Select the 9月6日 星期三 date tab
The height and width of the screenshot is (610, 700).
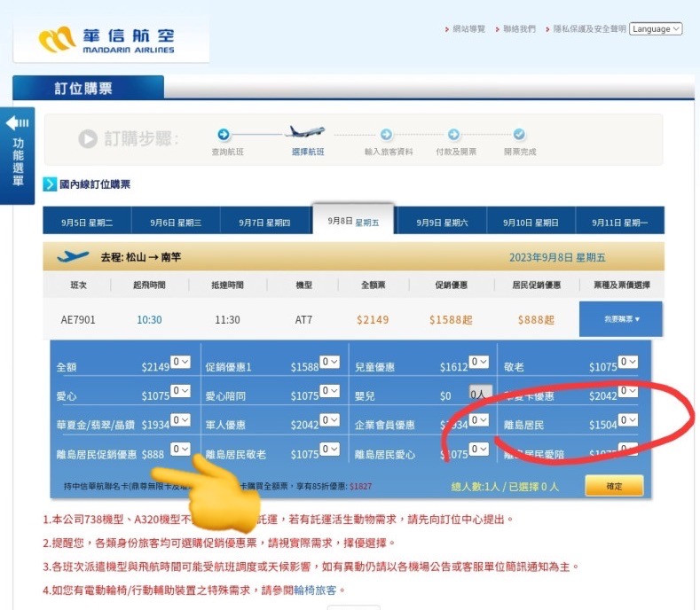(x=176, y=223)
